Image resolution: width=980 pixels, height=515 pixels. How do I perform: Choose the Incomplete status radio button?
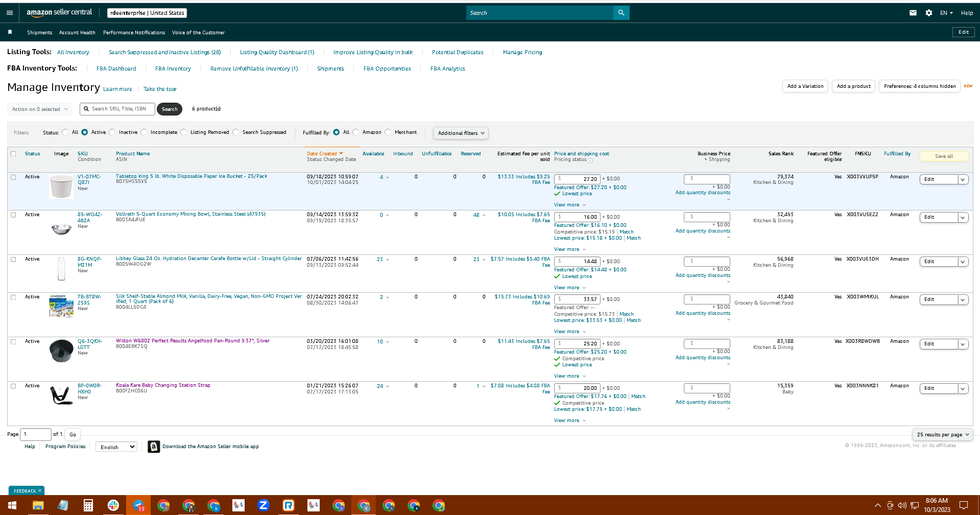click(x=144, y=132)
